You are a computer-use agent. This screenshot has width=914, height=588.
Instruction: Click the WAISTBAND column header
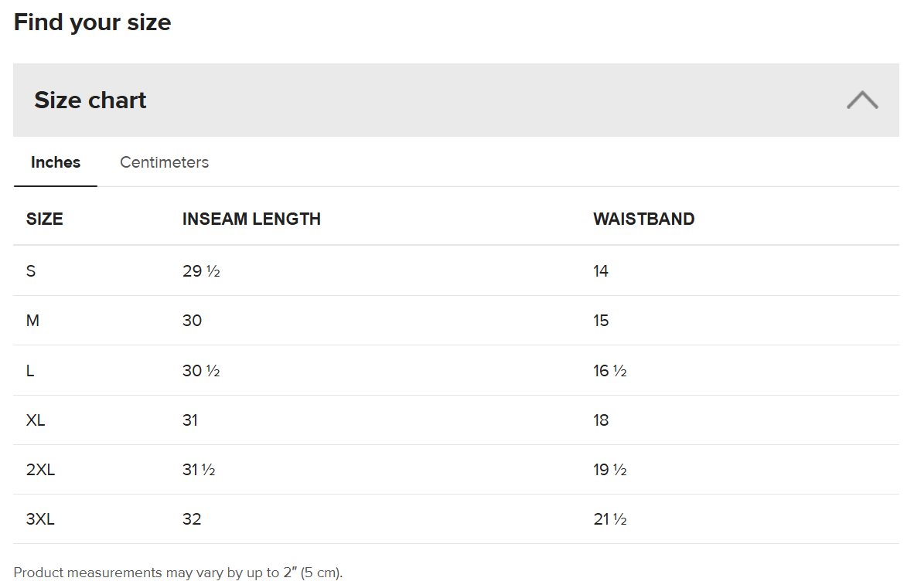click(643, 219)
